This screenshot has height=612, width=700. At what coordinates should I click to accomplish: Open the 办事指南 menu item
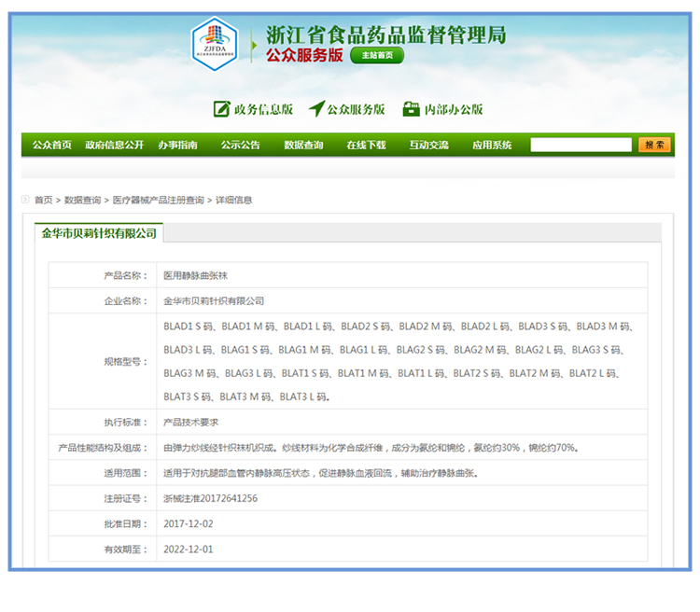[177, 146]
